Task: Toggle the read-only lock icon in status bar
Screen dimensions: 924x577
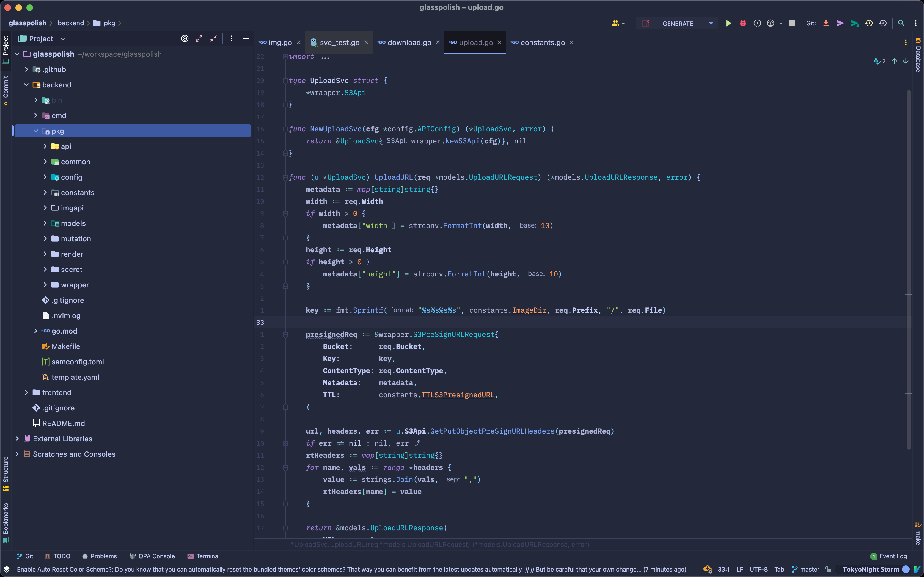Action: pyautogui.click(x=828, y=569)
